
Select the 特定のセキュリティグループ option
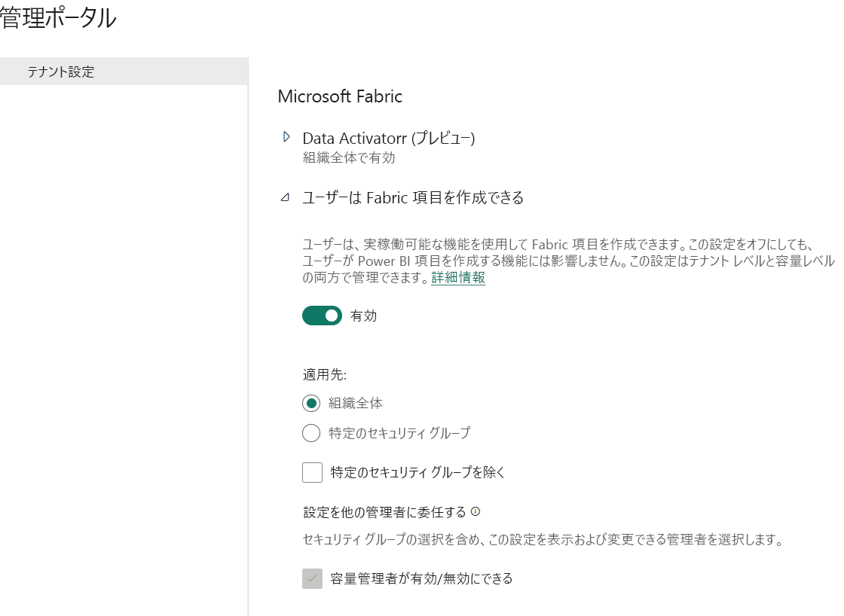point(311,433)
